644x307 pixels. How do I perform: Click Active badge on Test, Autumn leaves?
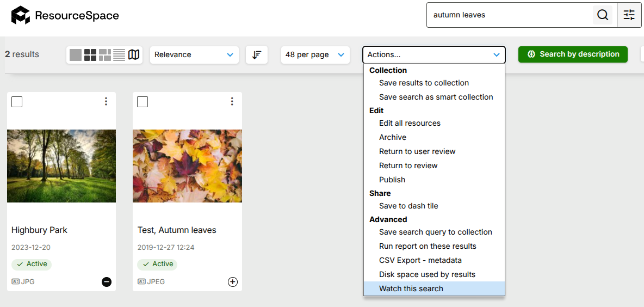[x=157, y=264]
